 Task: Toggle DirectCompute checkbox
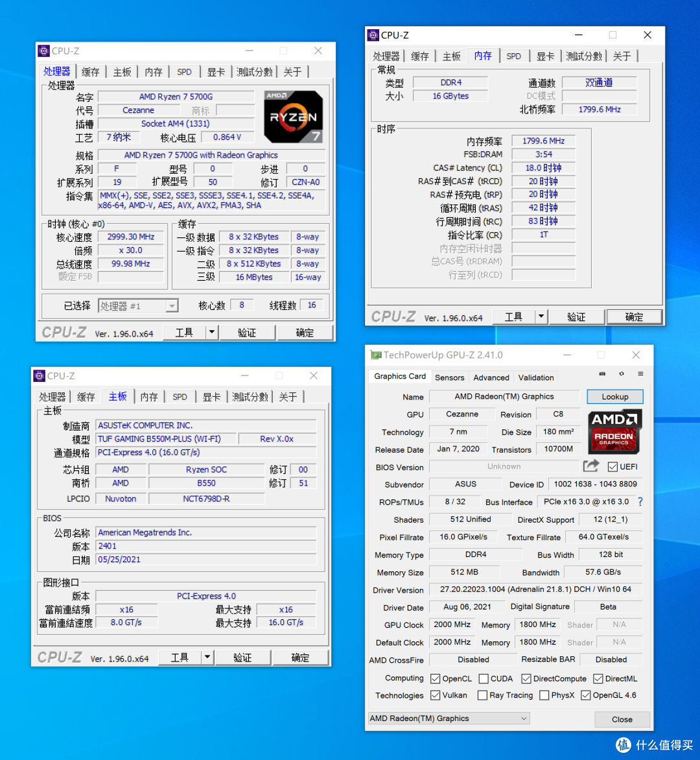pyautogui.click(x=526, y=678)
